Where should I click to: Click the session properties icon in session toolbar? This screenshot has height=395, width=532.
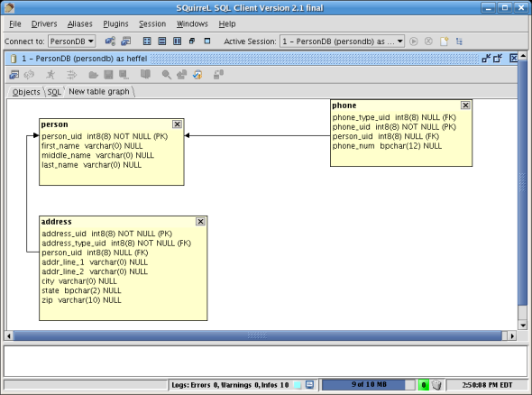14,75
